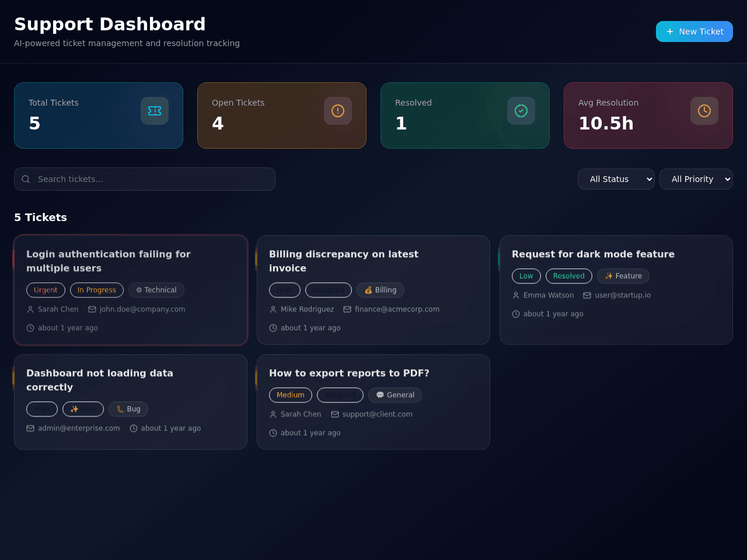The height and width of the screenshot is (560, 747).
Task: Click the money bag icon in the Billing tag
Action: [368, 290]
